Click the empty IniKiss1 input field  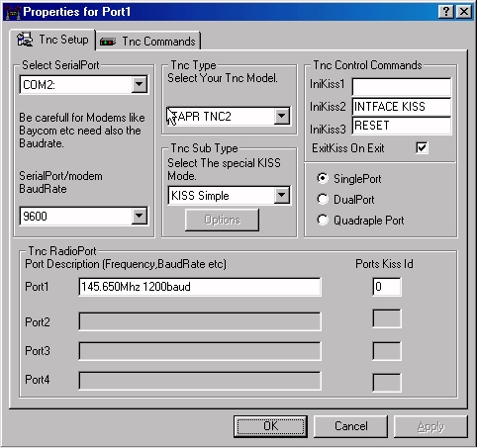click(402, 87)
